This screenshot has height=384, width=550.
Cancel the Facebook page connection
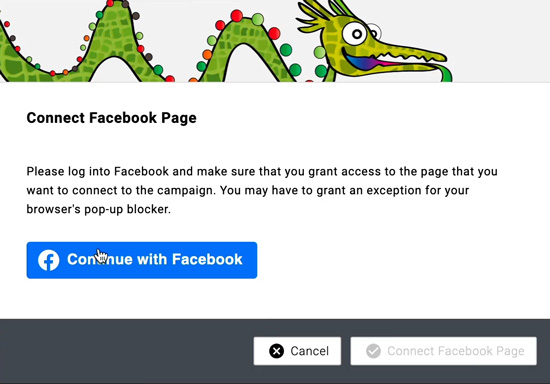pyautogui.click(x=297, y=351)
